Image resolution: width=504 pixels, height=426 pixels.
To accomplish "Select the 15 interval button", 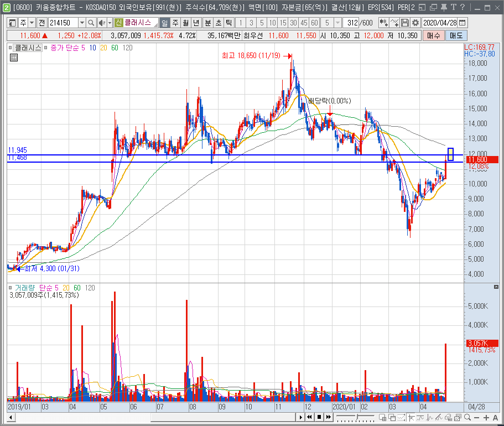I will tap(283, 23).
